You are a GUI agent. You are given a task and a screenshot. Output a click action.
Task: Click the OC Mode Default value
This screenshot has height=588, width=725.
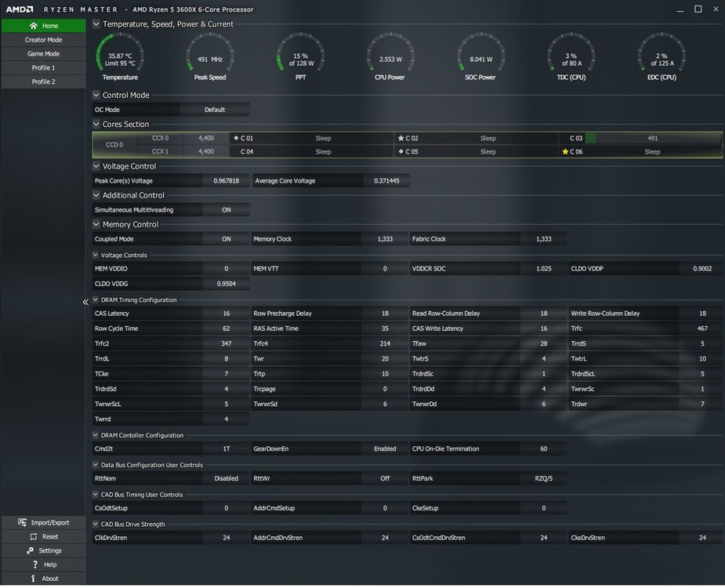pos(215,110)
